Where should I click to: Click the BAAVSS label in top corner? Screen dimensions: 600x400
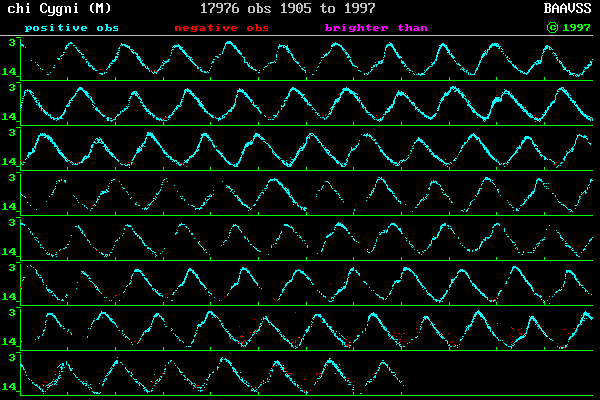568,8
